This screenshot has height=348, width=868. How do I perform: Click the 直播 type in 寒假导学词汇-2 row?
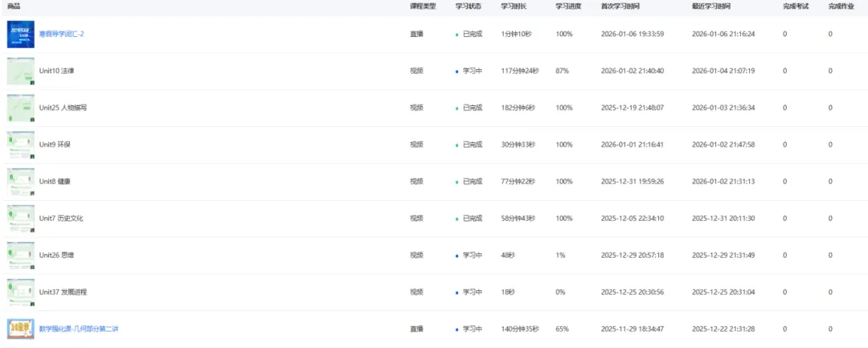416,35
